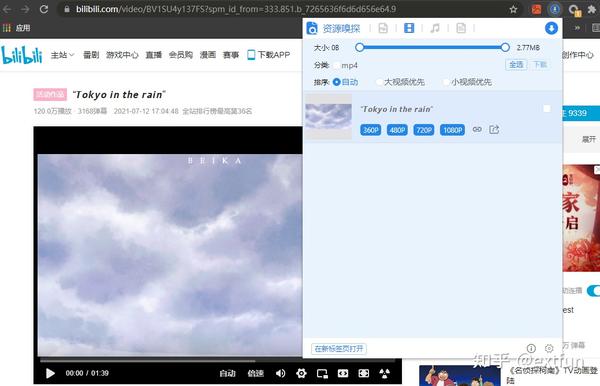This screenshot has width=600, height=386.
Task: Choose the Auto sort radio option
Action: tap(336, 82)
